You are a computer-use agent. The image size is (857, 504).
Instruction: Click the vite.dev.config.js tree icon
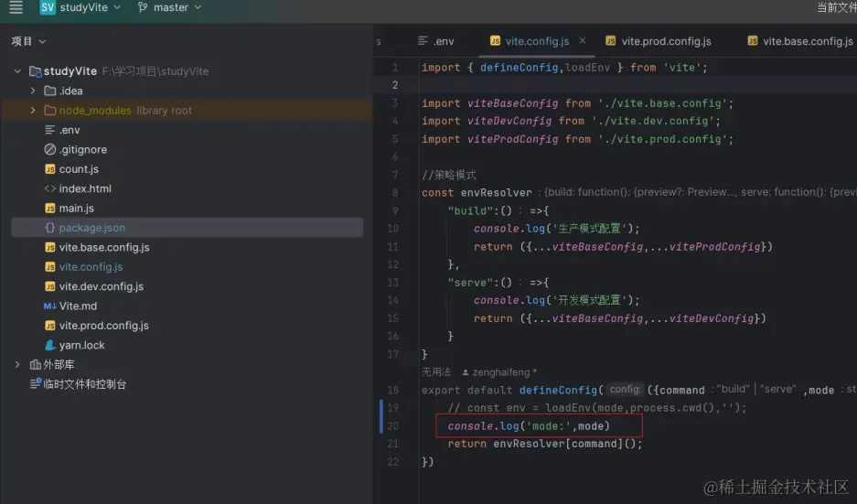pyautogui.click(x=49, y=286)
